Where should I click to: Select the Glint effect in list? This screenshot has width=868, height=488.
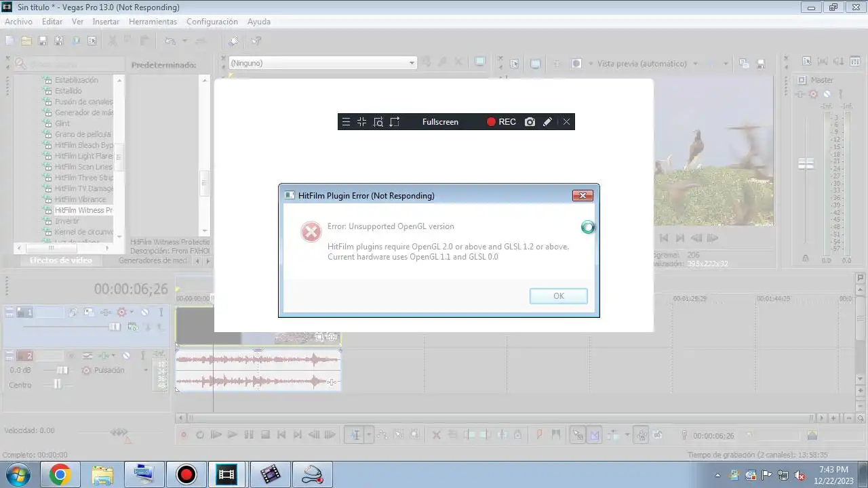(x=62, y=123)
